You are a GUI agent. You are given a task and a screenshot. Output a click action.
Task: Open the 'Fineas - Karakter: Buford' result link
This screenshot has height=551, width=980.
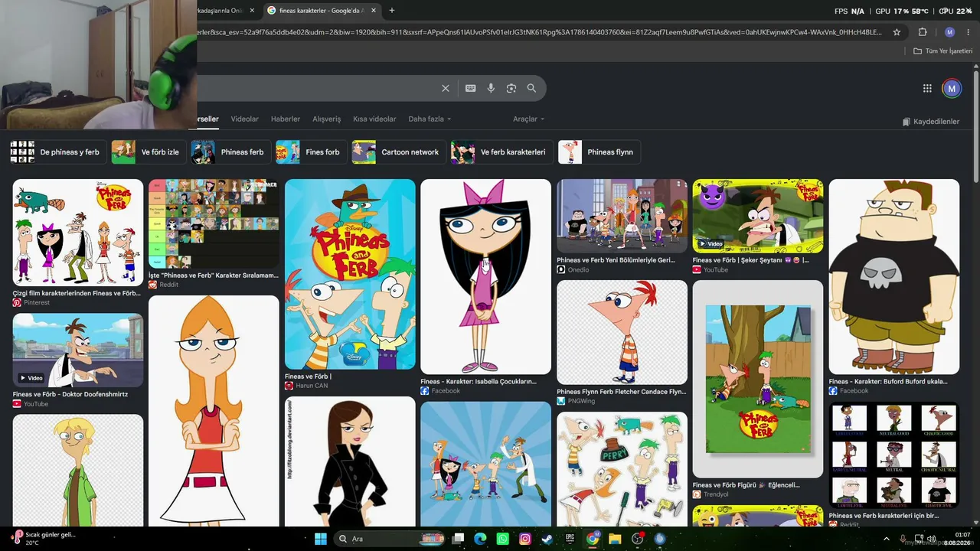[x=888, y=381]
